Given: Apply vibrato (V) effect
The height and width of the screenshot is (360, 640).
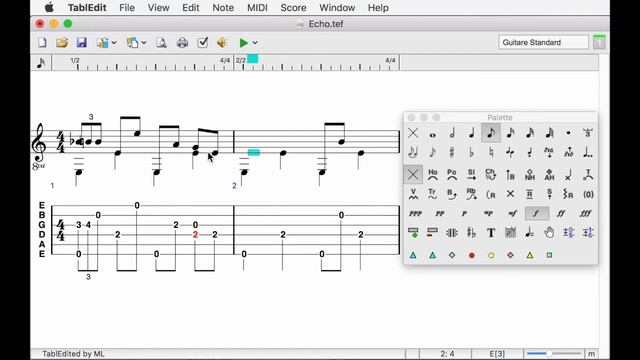Looking at the screenshot, I should [413, 194].
